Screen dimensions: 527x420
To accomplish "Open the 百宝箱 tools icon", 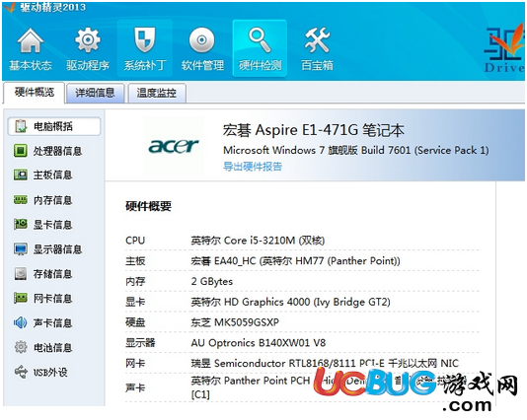I will [x=317, y=40].
